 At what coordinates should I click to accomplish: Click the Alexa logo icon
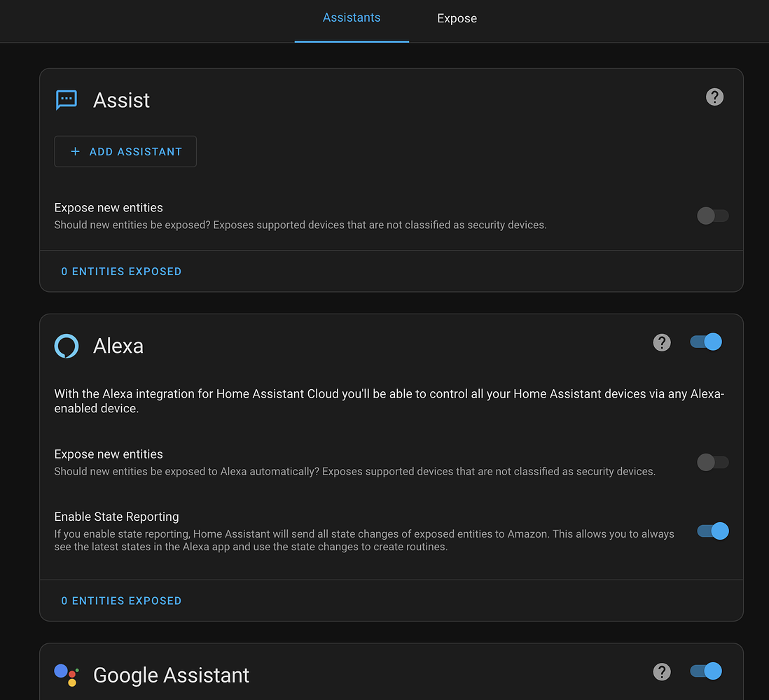[x=66, y=345]
